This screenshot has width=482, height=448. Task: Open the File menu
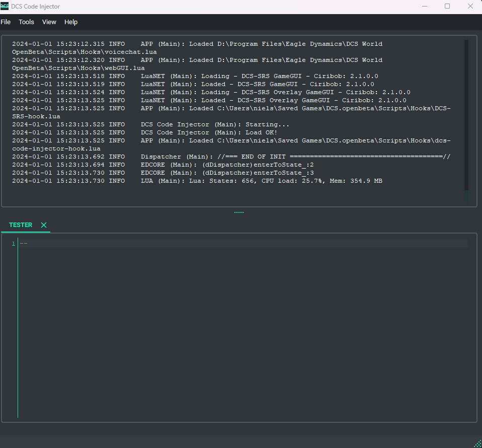[x=6, y=22]
